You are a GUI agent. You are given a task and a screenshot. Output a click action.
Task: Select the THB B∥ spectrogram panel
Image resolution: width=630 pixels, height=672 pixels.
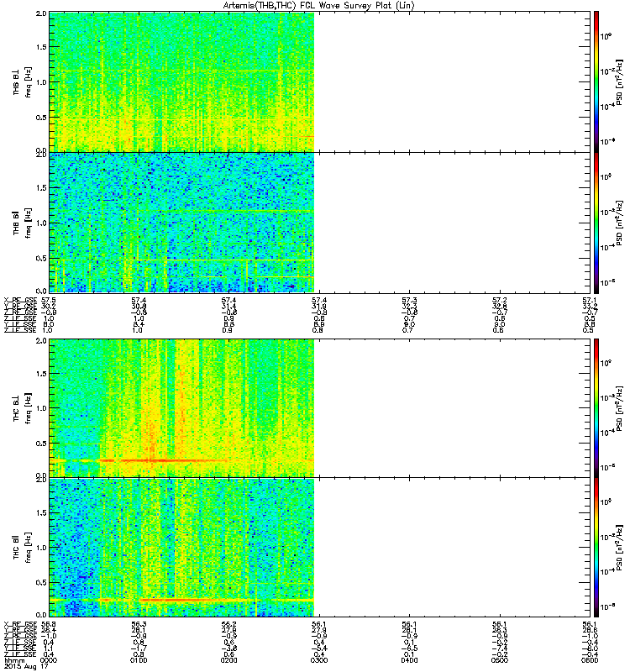pyautogui.click(x=320, y=223)
